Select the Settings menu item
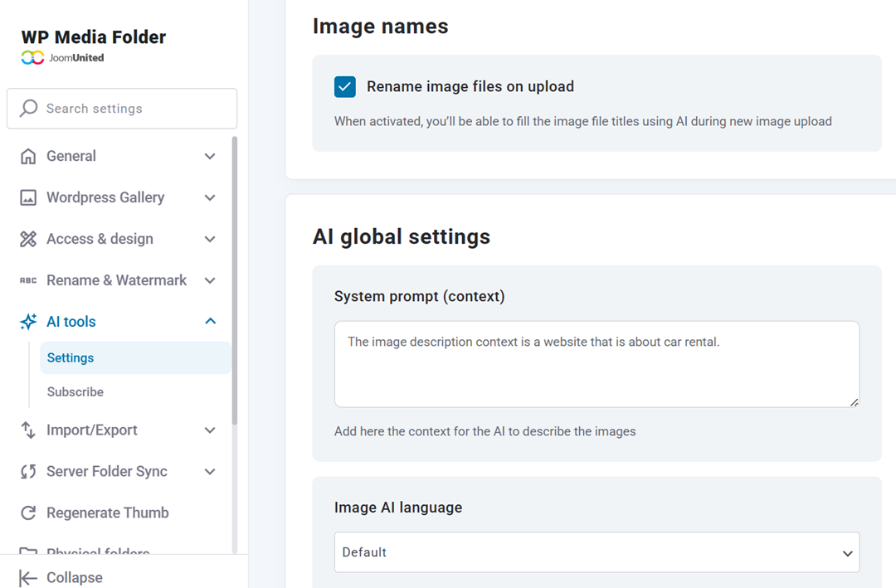Viewport: 896px width, 588px height. [x=71, y=357]
